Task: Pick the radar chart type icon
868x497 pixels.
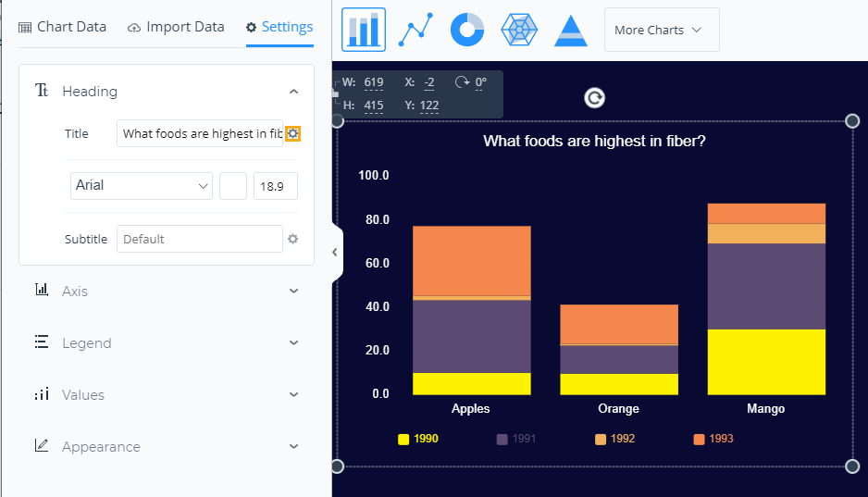Action: tap(519, 30)
